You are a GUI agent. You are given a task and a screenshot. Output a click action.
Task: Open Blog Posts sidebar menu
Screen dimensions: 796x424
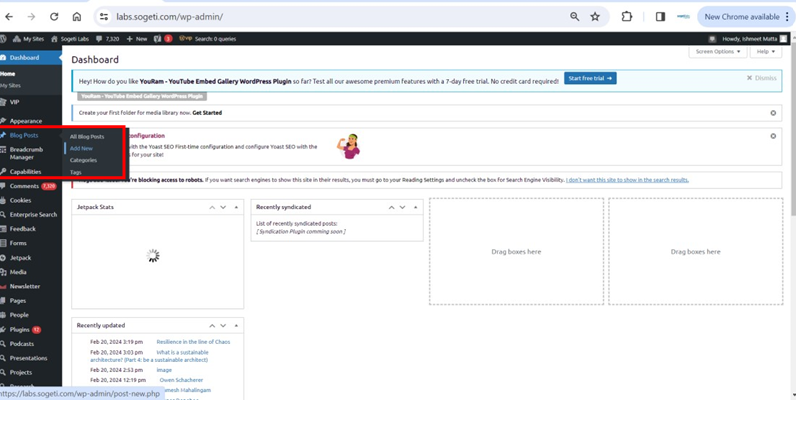click(x=30, y=135)
